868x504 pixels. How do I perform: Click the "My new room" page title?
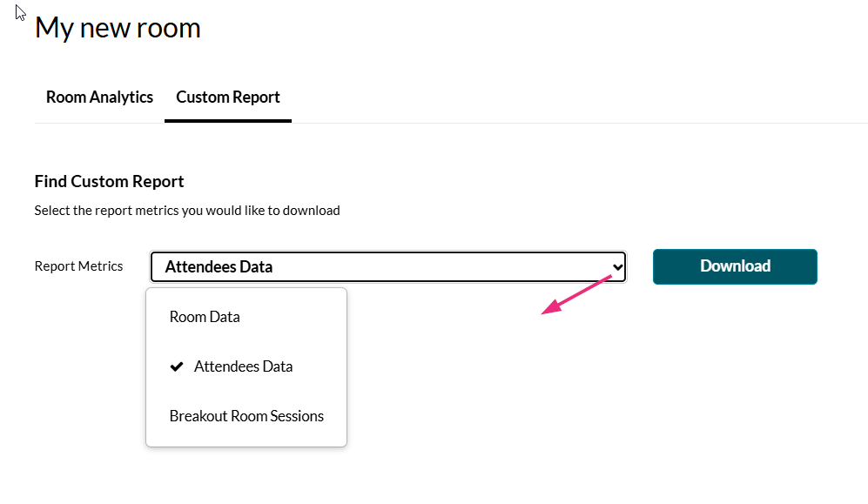click(x=118, y=28)
